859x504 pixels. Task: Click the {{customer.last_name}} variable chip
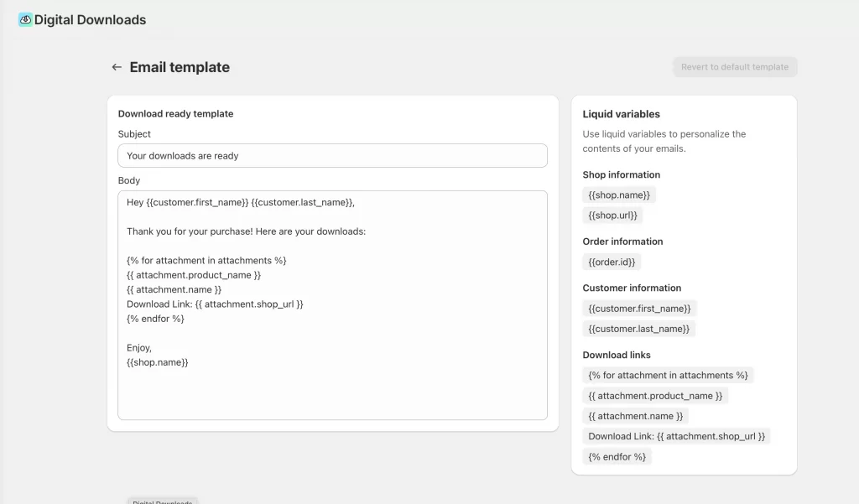pos(638,329)
